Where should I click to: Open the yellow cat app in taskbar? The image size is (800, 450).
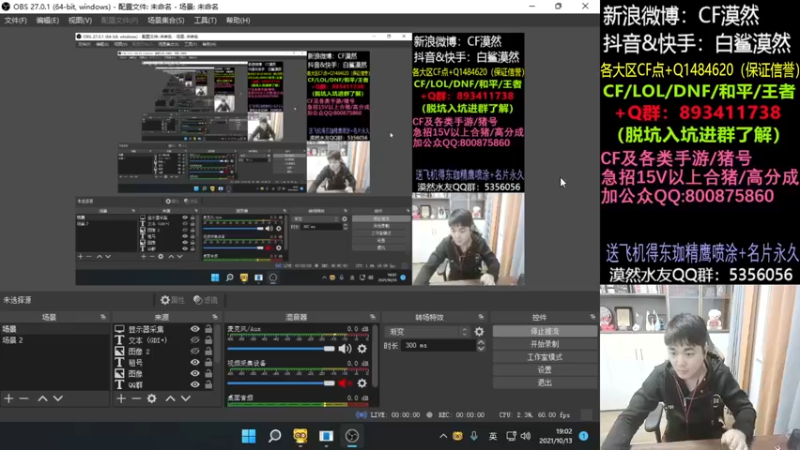[x=300, y=436]
